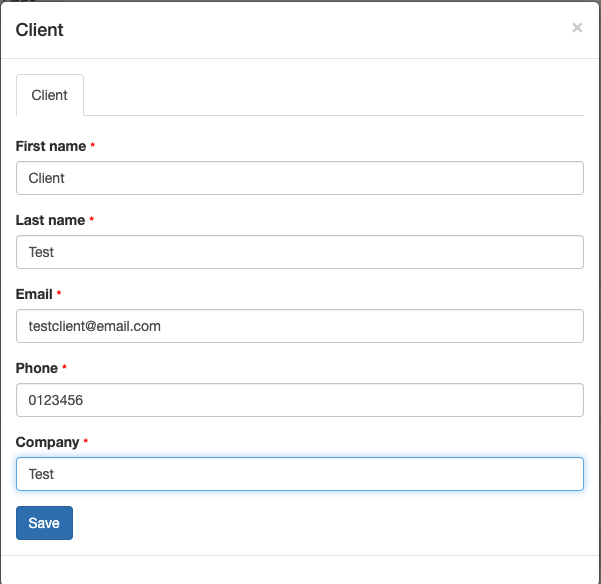Viewport: 601px width, 584px height.
Task: Focus the Last name text box
Action: click(x=300, y=252)
